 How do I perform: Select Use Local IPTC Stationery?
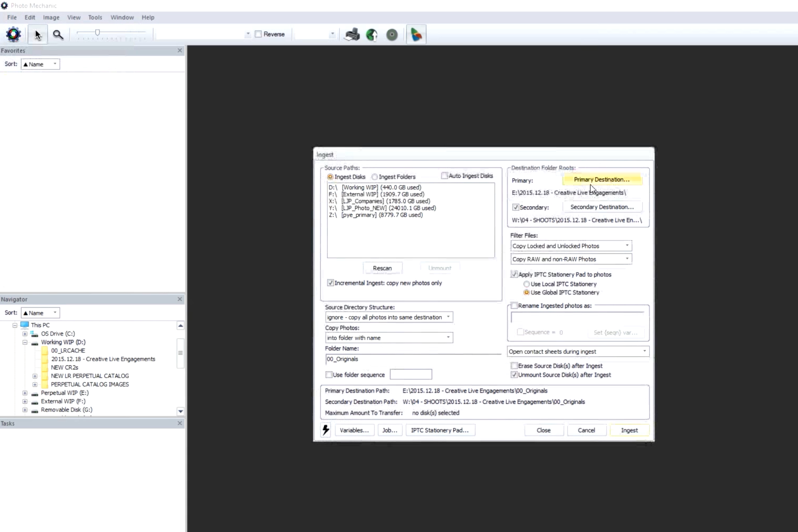(x=527, y=284)
